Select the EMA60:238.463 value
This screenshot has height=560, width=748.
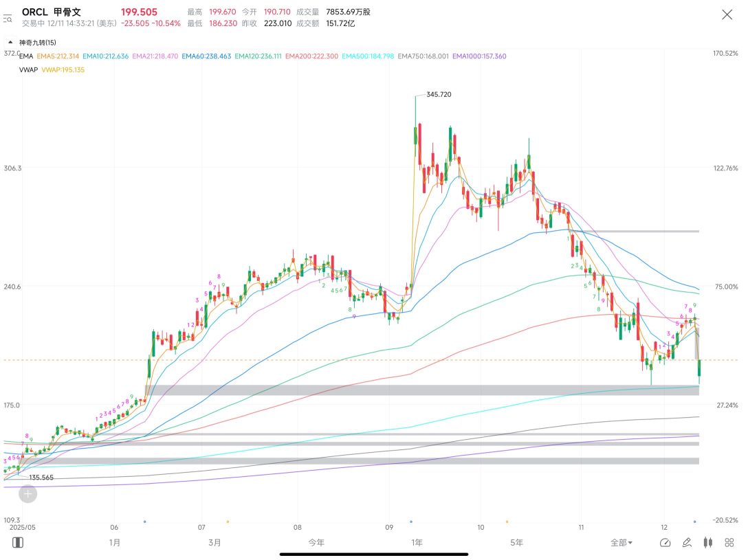coord(206,56)
